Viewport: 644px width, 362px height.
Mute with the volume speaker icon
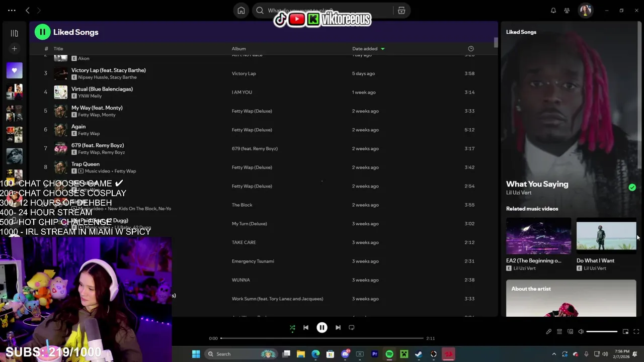tap(581, 332)
